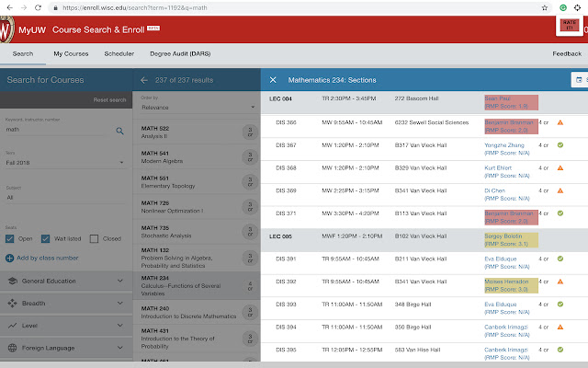Click the back arrow above results list
588x368 pixels.
[145, 80]
